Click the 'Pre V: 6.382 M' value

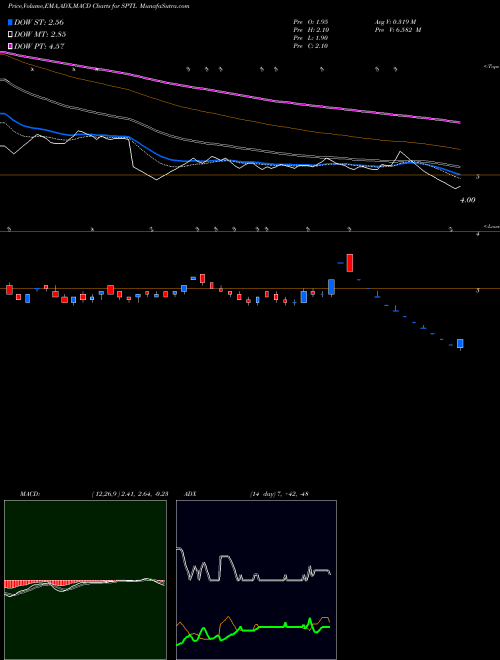[398, 30]
